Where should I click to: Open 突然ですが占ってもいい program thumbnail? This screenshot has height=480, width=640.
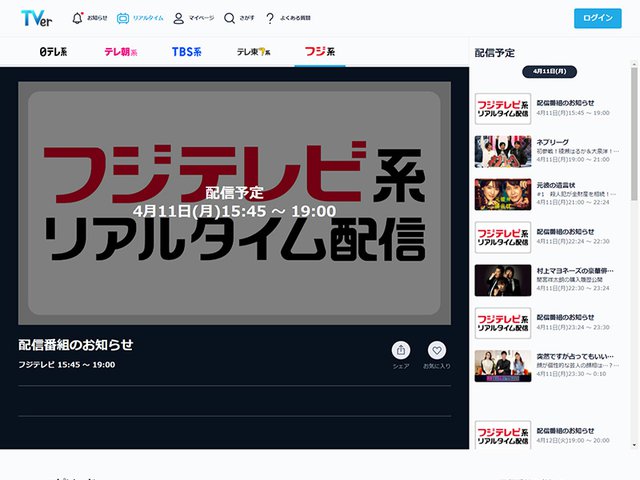(502, 366)
